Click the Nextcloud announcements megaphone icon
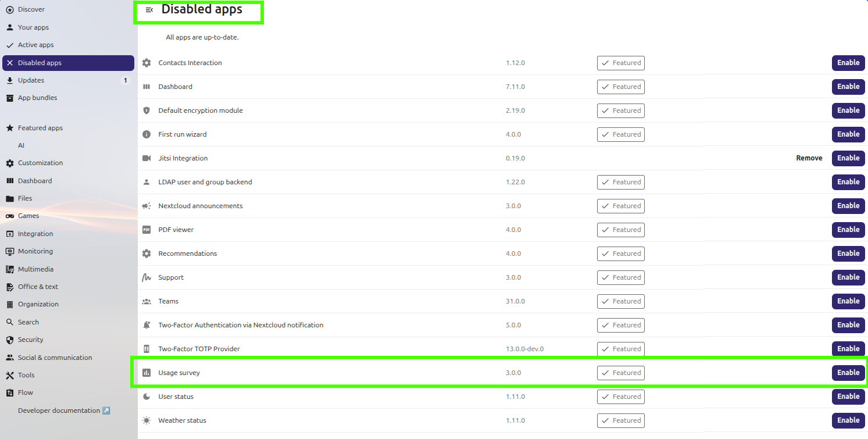The image size is (868, 439). coord(147,206)
